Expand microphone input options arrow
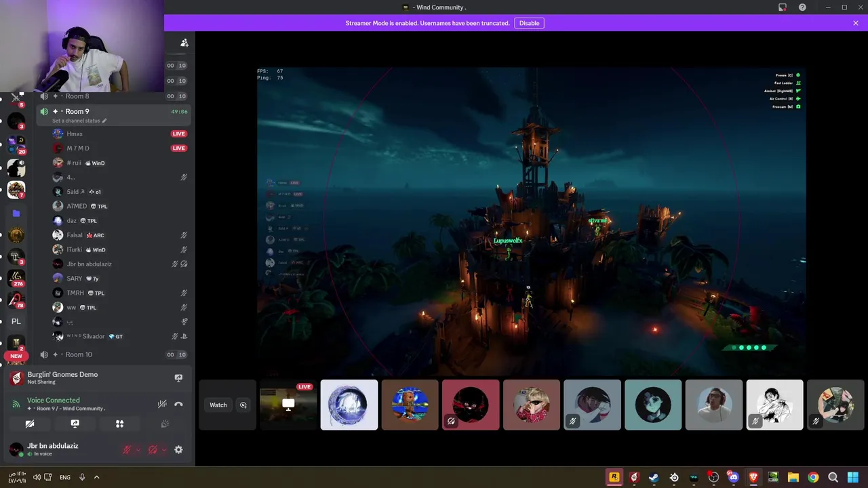 (x=138, y=449)
